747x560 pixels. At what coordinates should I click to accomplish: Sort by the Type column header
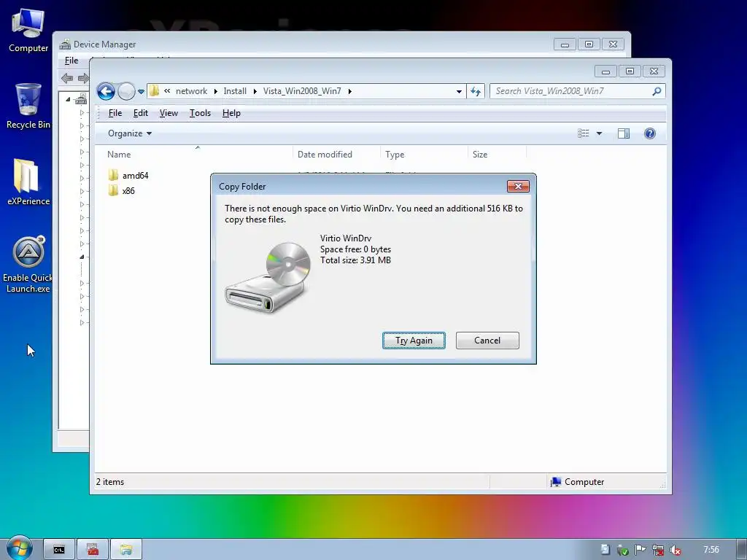[x=424, y=155]
